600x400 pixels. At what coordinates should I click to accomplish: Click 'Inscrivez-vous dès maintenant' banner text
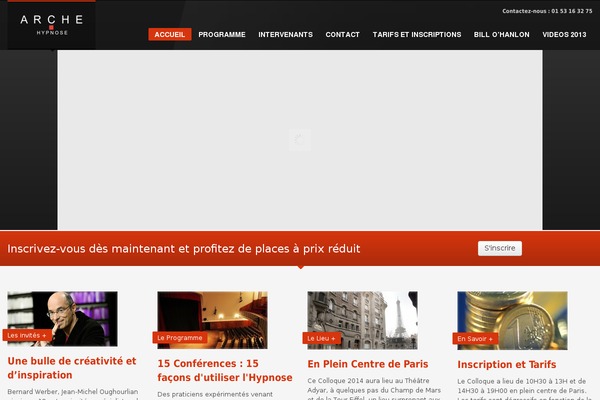click(184, 249)
